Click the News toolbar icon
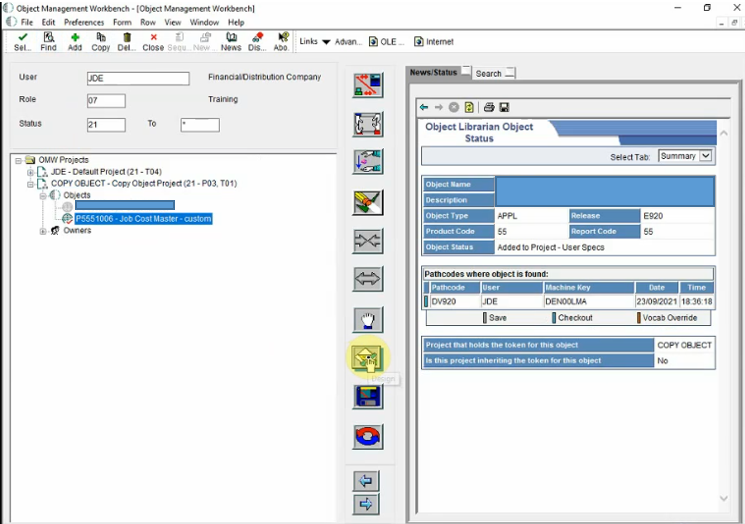745x524 pixels. pyautogui.click(x=231, y=41)
